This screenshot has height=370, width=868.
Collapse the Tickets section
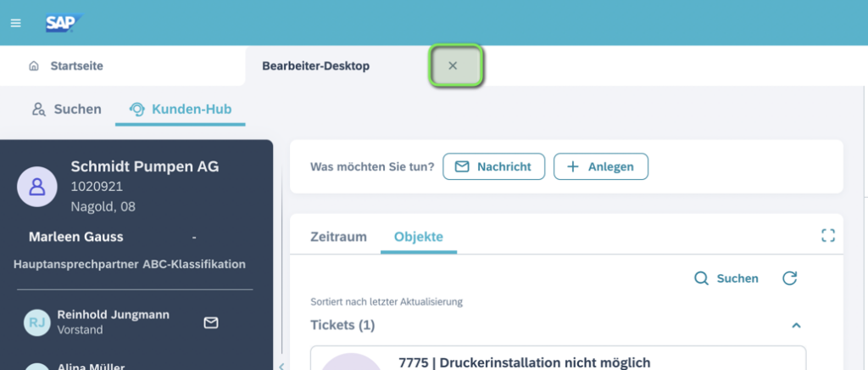(796, 325)
